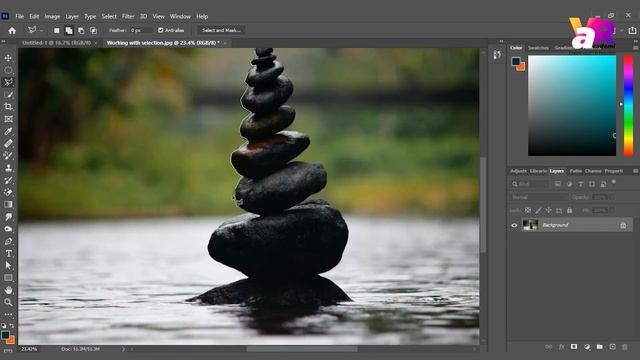Open the Edit Toolbar three-dots button
The image size is (640, 360).
[x=8, y=315]
